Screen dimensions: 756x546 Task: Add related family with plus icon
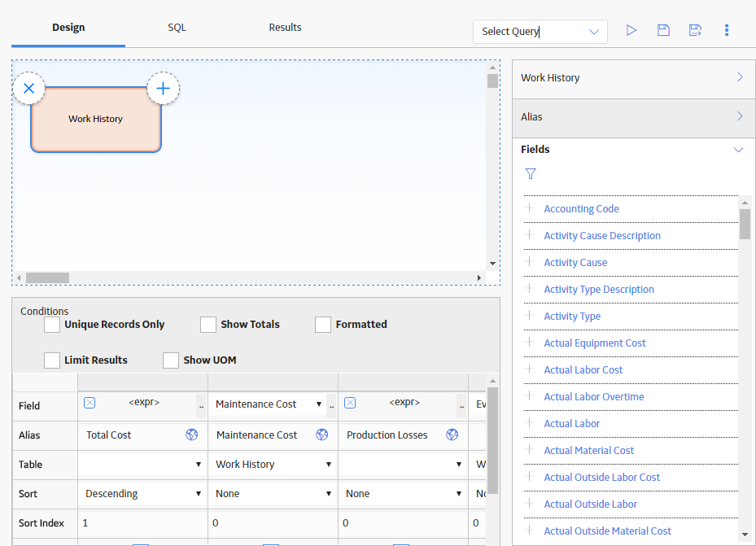click(x=163, y=88)
